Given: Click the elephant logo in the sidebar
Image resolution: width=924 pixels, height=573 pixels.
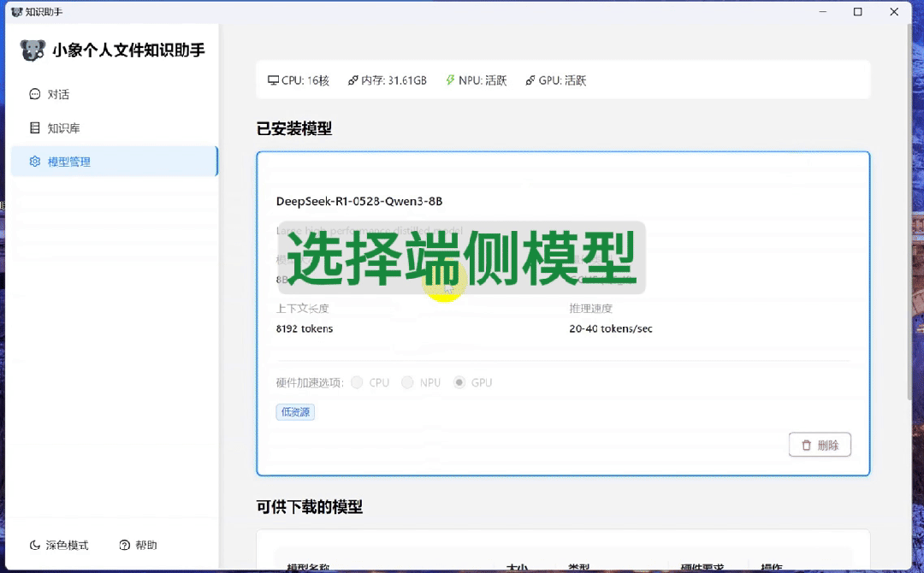Looking at the screenshot, I should pyautogui.click(x=33, y=50).
